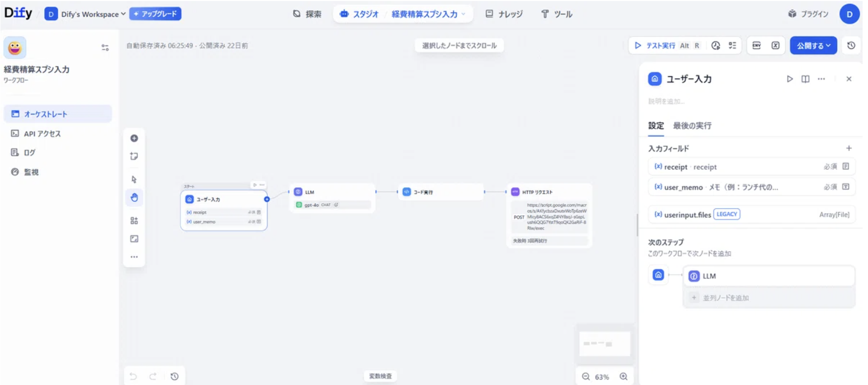Click the 変数検査 variable inspect button
Screen dimensions: 868x385
click(x=381, y=376)
